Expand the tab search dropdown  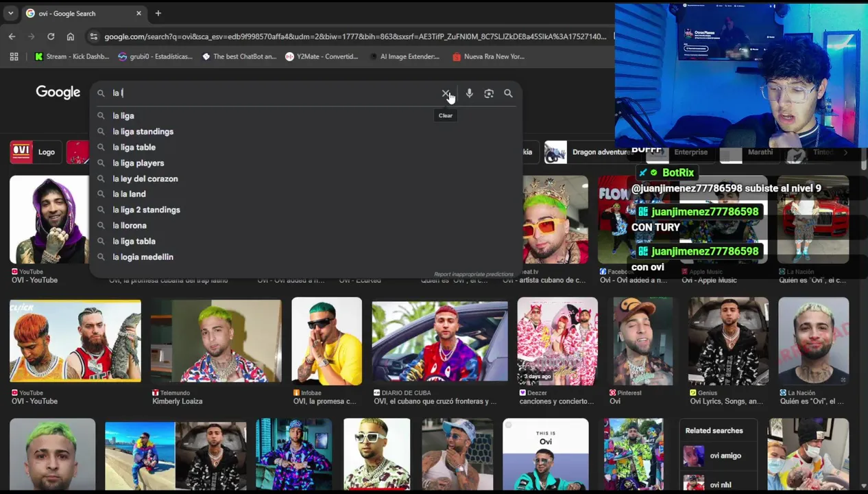click(10, 13)
